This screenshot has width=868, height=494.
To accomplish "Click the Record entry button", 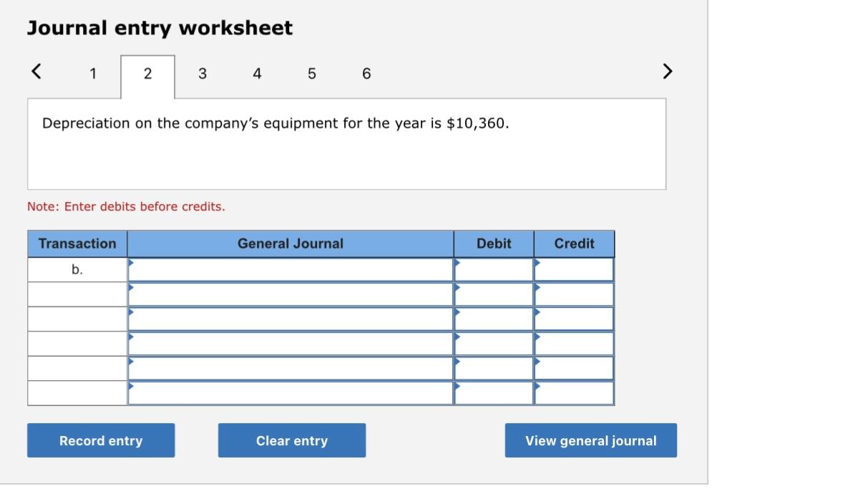I will pos(100,440).
